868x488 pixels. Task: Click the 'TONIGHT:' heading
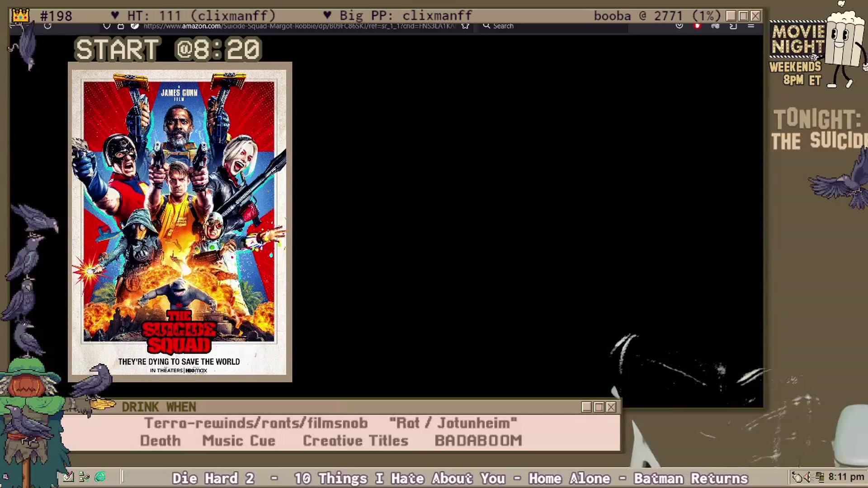pos(817,119)
